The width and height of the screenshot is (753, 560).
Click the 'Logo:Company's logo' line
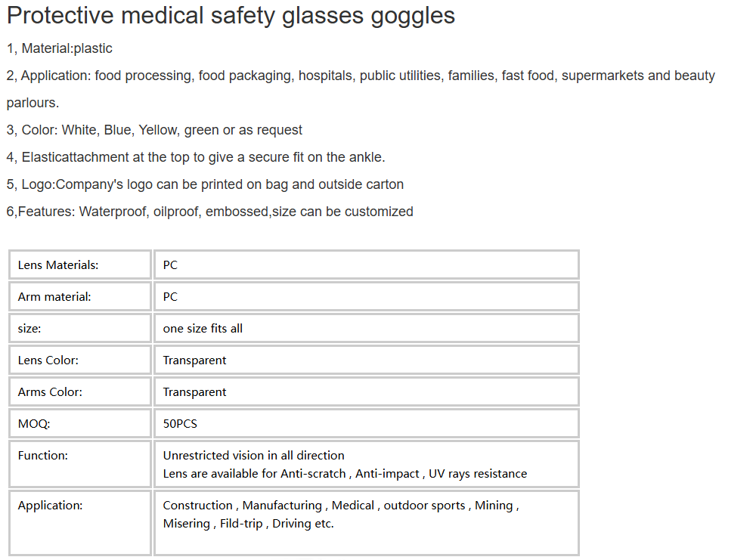click(205, 184)
